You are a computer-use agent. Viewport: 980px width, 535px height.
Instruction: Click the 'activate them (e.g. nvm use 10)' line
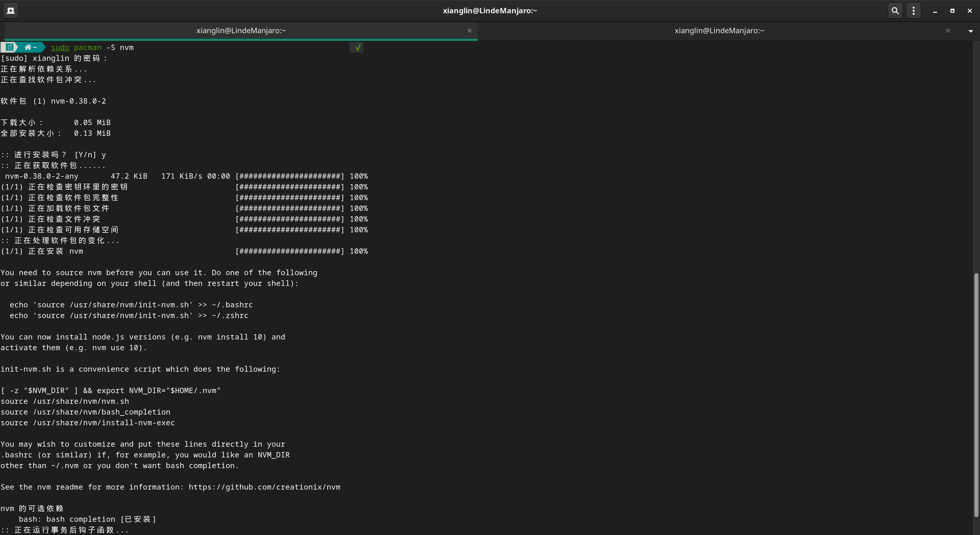click(x=73, y=348)
